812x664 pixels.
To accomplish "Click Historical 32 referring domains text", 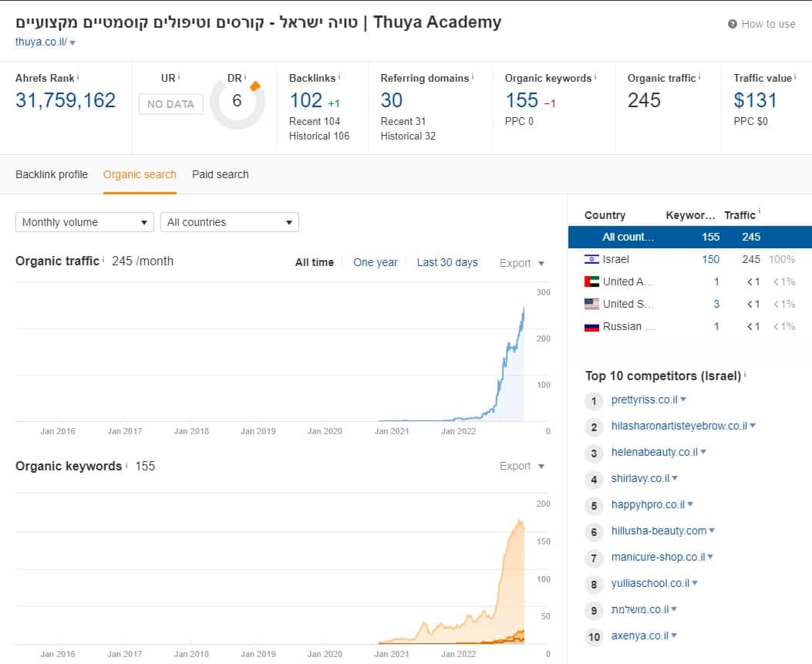I will pyautogui.click(x=408, y=136).
